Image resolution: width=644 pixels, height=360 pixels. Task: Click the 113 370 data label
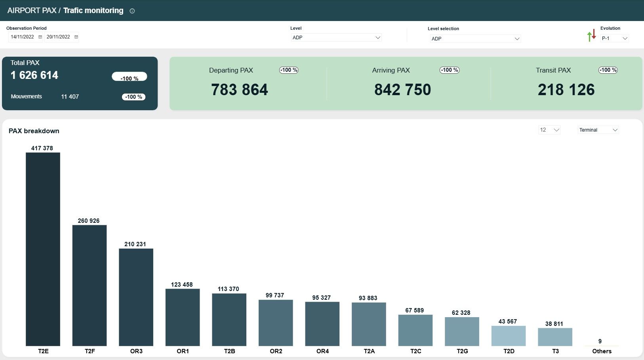point(229,289)
